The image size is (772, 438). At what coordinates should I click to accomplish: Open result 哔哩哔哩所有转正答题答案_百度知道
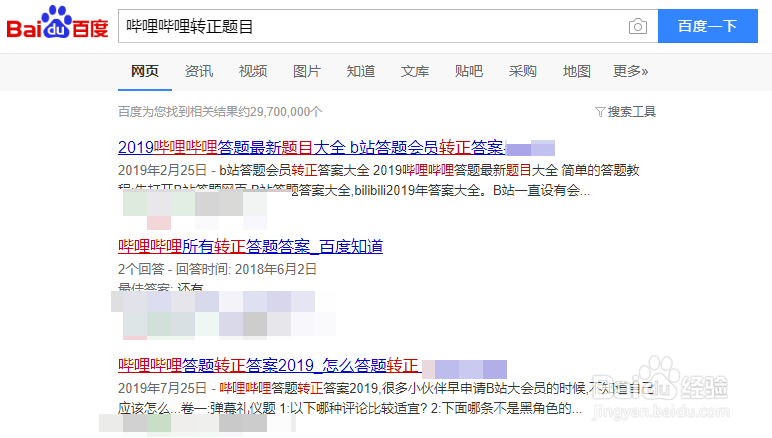click(x=251, y=246)
